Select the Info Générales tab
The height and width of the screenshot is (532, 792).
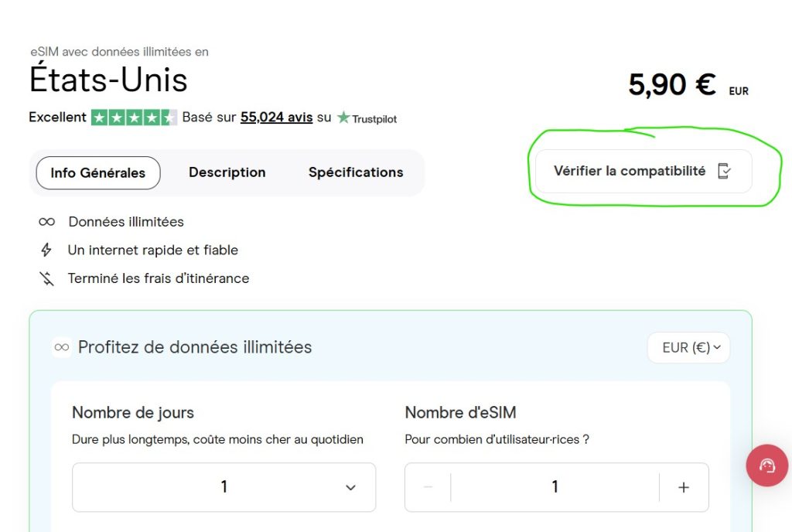coord(97,172)
